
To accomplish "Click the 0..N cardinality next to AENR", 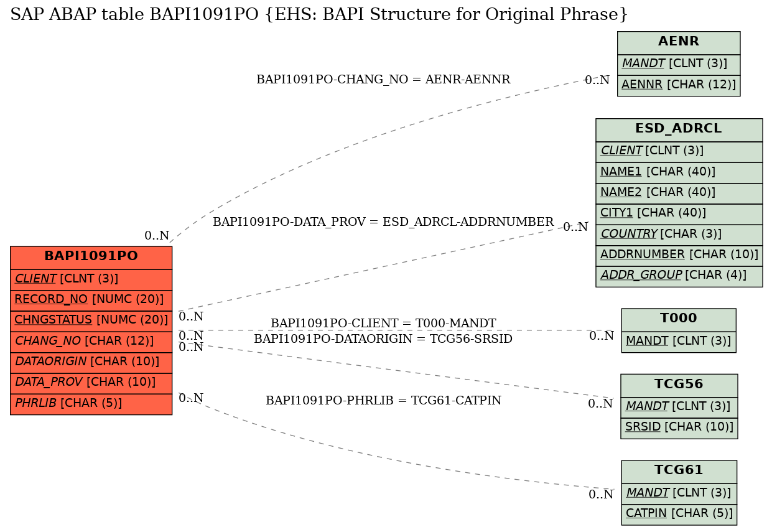I will [x=597, y=80].
